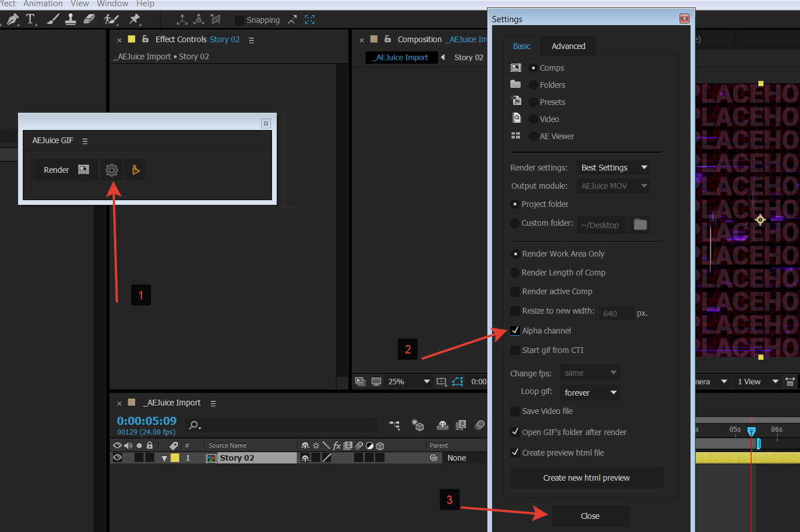
Task: Enable the Alpha channel checkbox
Action: (515, 330)
